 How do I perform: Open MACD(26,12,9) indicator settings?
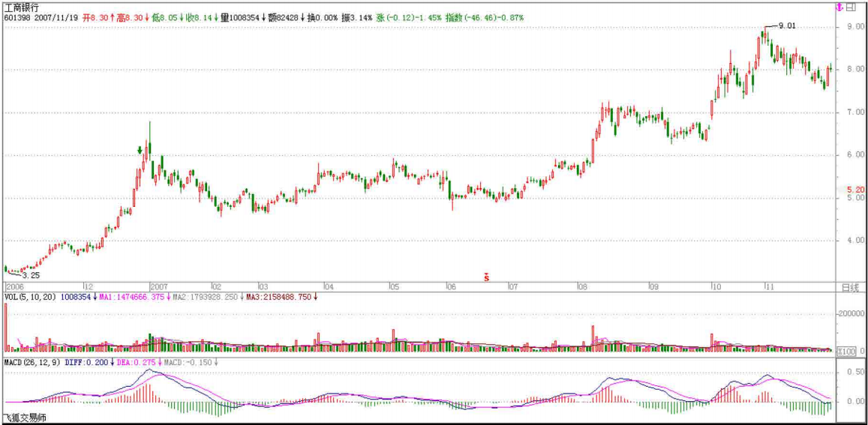[32, 362]
